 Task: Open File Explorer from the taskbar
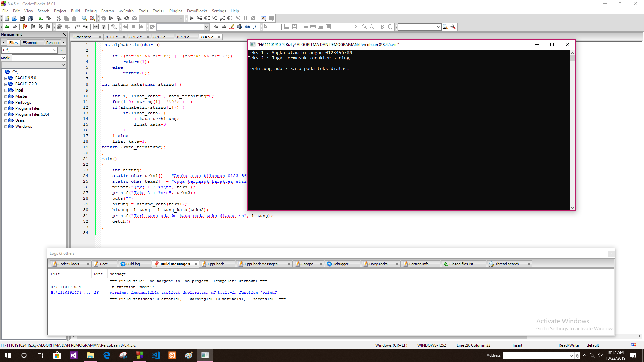click(90, 355)
